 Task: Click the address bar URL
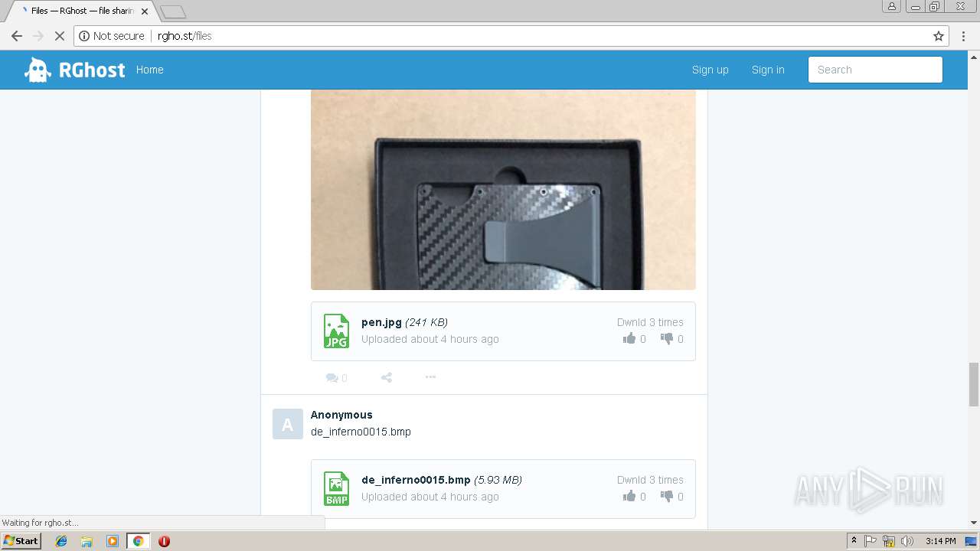[x=185, y=36]
